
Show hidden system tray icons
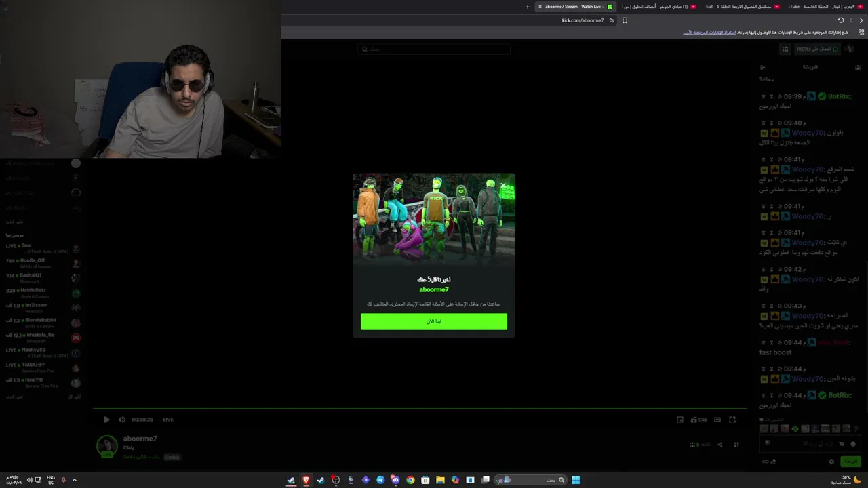(75, 480)
